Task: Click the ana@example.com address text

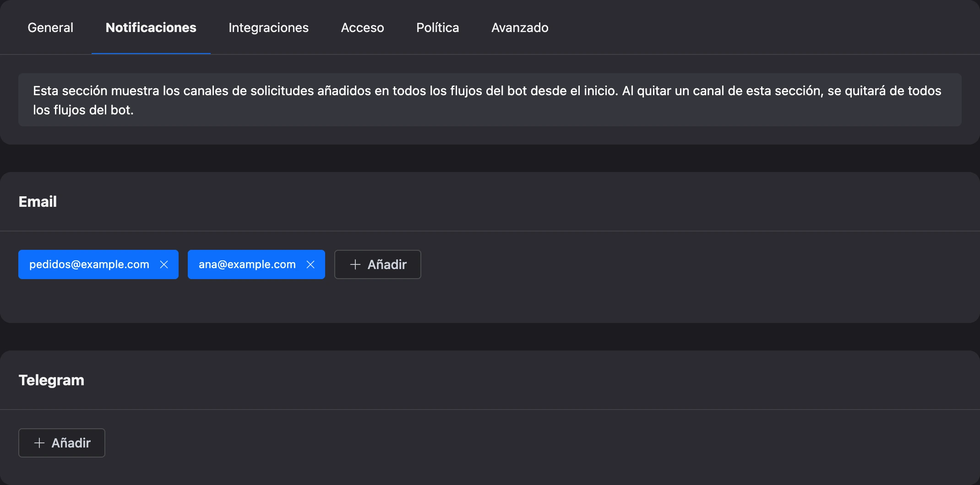Action: pyautogui.click(x=247, y=264)
